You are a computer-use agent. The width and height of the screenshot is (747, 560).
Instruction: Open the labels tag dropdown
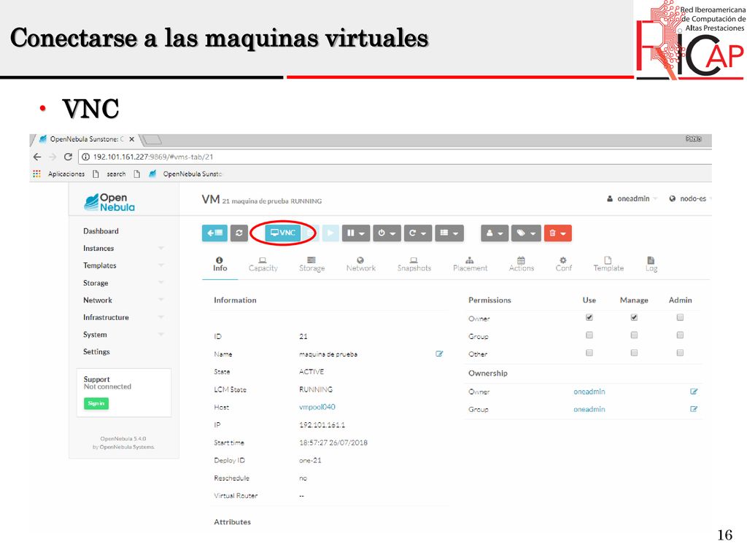pos(526,233)
